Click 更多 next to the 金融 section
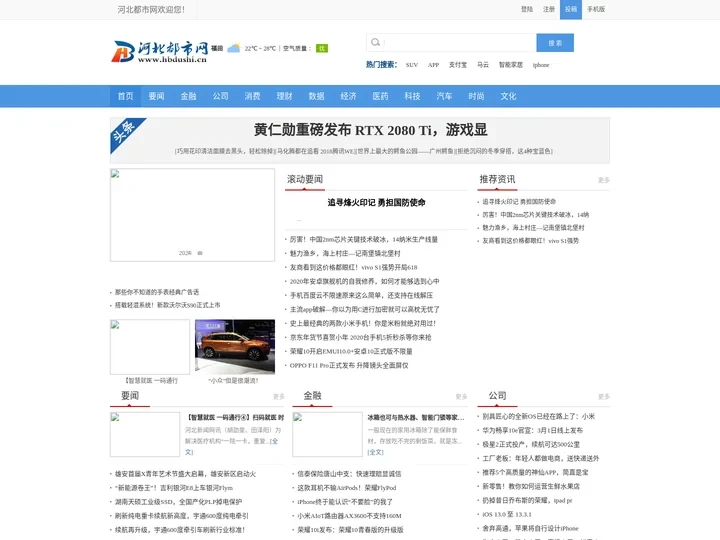Viewport: 720px width, 540px height. tap(461, 396)
